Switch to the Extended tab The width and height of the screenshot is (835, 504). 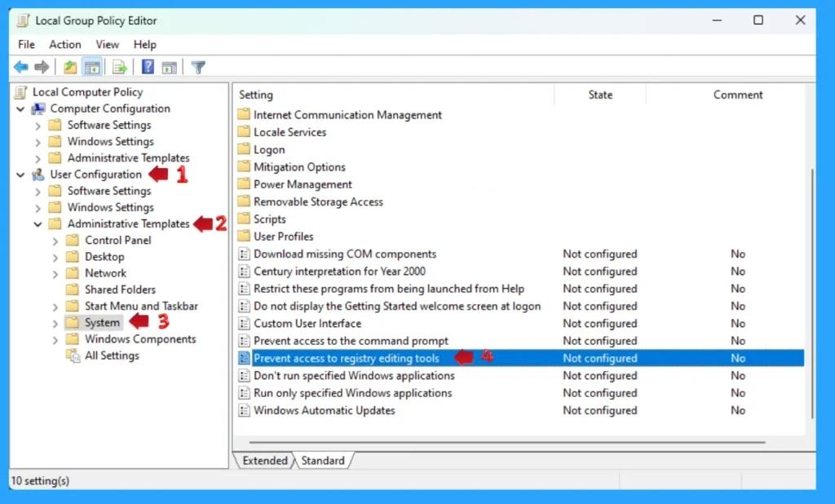(x=265, y=461)
